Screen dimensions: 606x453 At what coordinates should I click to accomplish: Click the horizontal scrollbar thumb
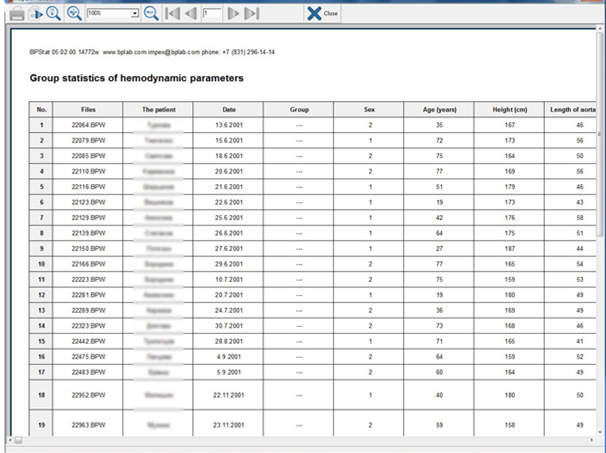(x=18, y=440)
